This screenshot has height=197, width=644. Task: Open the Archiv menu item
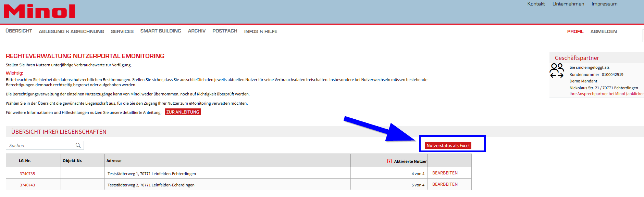197,31
